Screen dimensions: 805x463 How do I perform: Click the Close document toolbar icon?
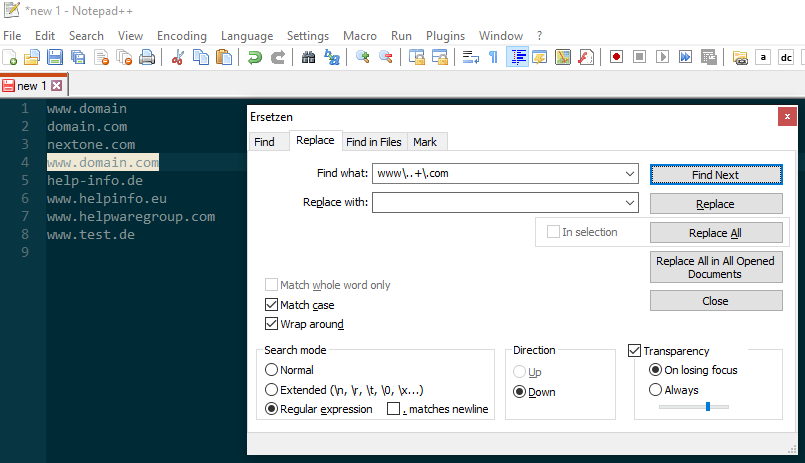[101, 57]
